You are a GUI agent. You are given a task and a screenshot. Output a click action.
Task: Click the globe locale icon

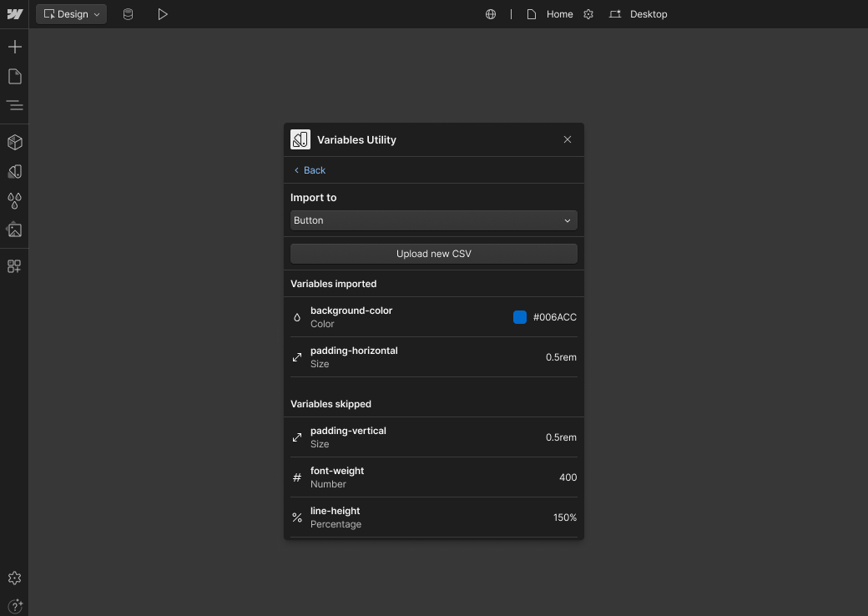tap(491, 14)
